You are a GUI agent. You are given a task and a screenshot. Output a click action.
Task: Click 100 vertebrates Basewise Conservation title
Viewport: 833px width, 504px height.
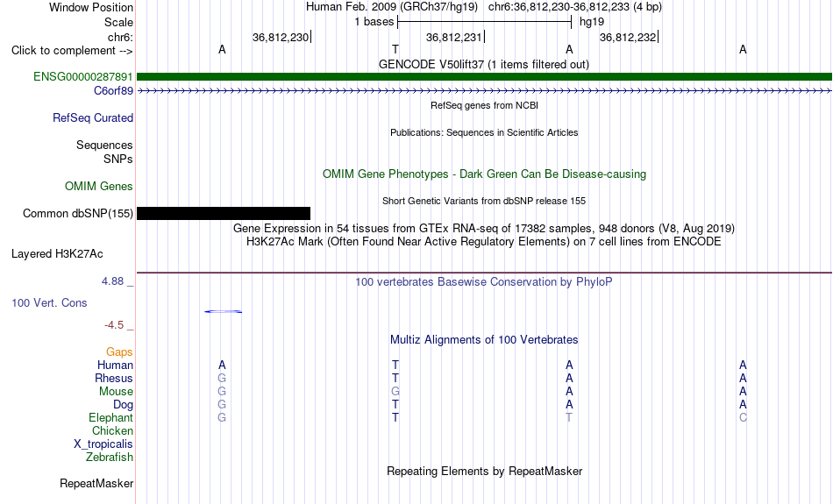point(484,281)
